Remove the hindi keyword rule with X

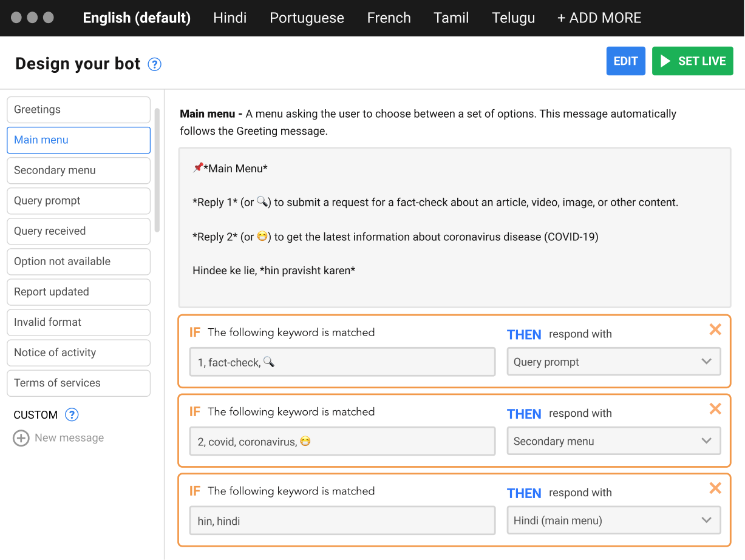pos(715,488)
